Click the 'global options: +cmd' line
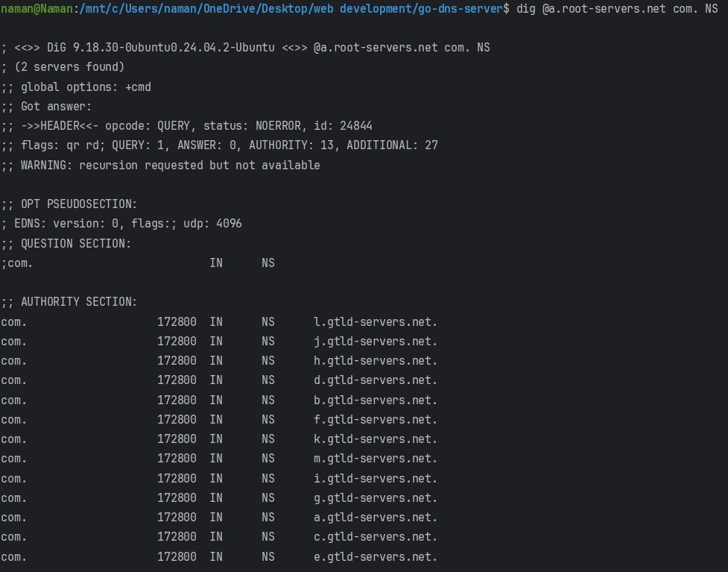The height and width of the screenshot is (572, 728). pos(76,87)
